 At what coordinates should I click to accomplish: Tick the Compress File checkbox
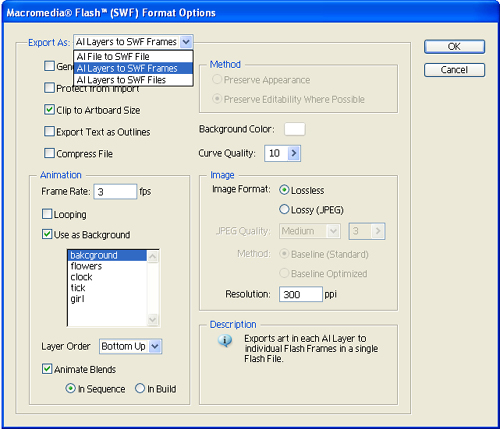pos(49,153)
